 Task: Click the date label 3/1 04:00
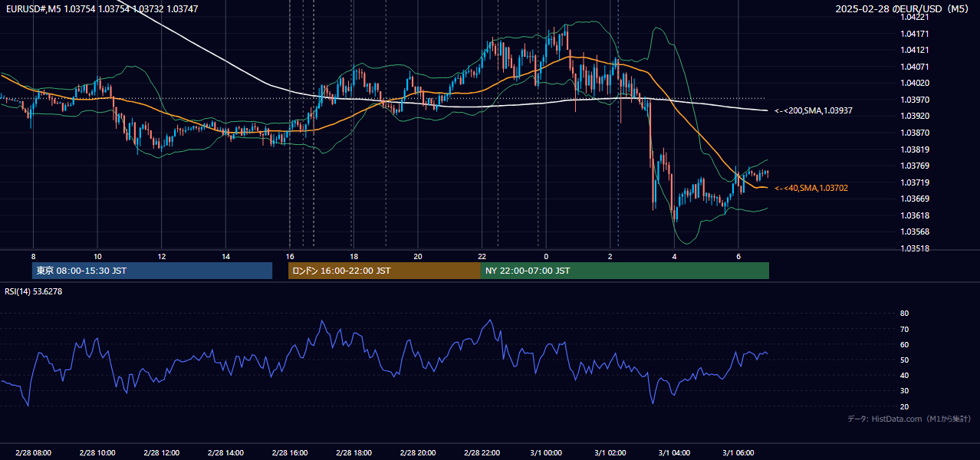point(674,452)
